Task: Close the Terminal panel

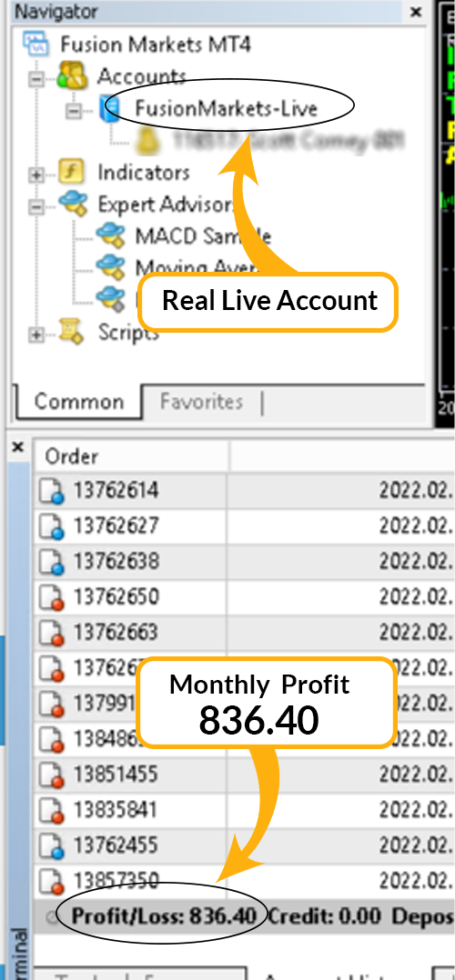Action: [x=17, y=447]
